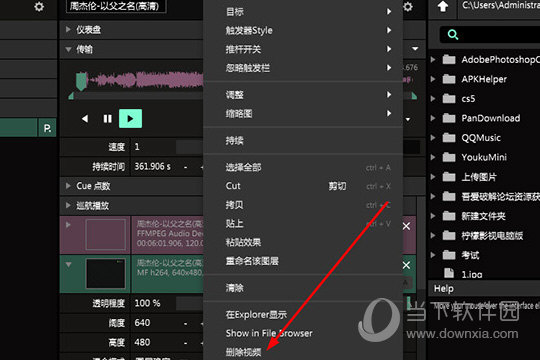
Task: Open the 调整 submenu
Action: coord(303,95)
